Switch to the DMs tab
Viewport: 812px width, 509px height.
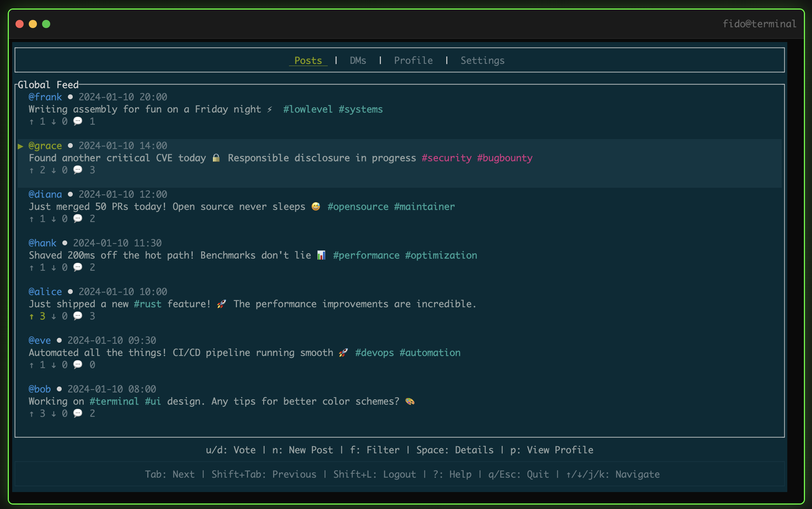[x=358, y=60]
